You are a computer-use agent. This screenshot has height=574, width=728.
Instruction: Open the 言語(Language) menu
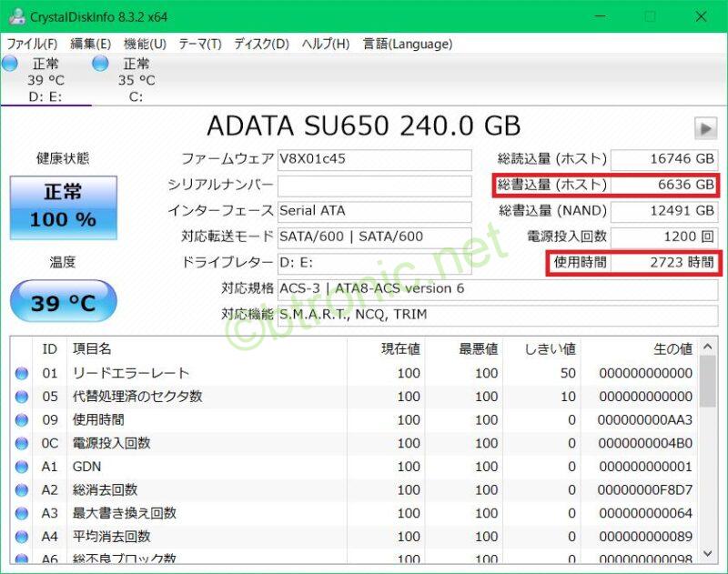pos(407,44)
